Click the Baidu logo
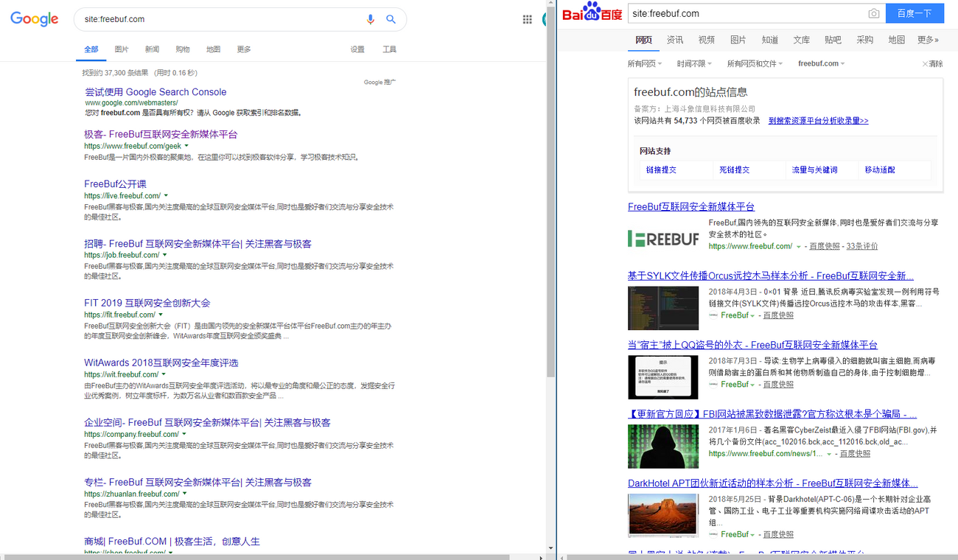Screen dimensions: 958x560 pos(592,13)
